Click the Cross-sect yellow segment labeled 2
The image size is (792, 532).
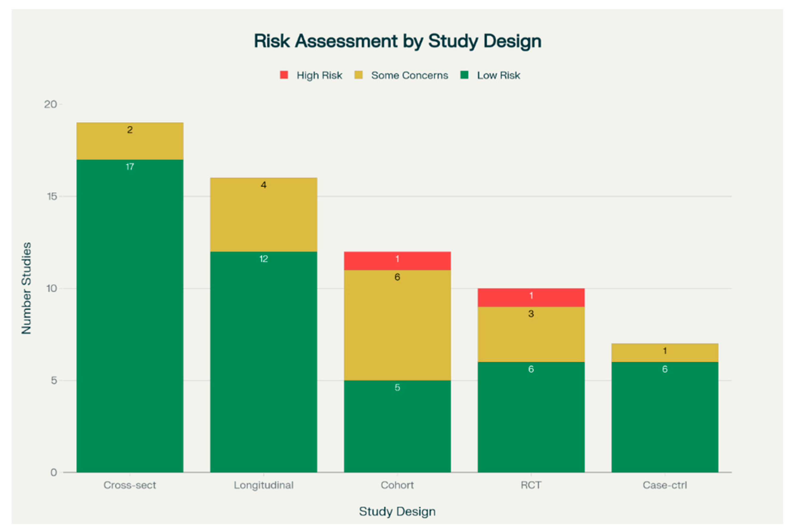click(x=130, y=141)
